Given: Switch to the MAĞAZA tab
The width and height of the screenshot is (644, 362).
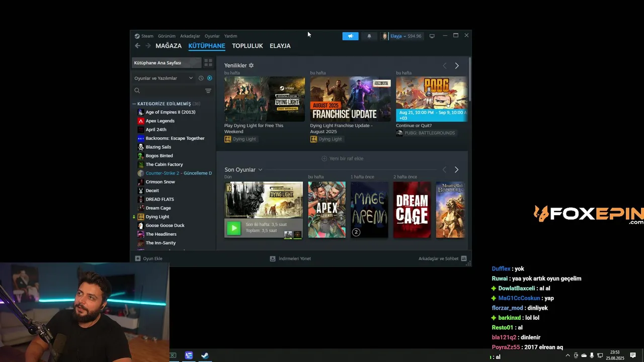Looking at the screenshot, I should click(x=169, y=46).
